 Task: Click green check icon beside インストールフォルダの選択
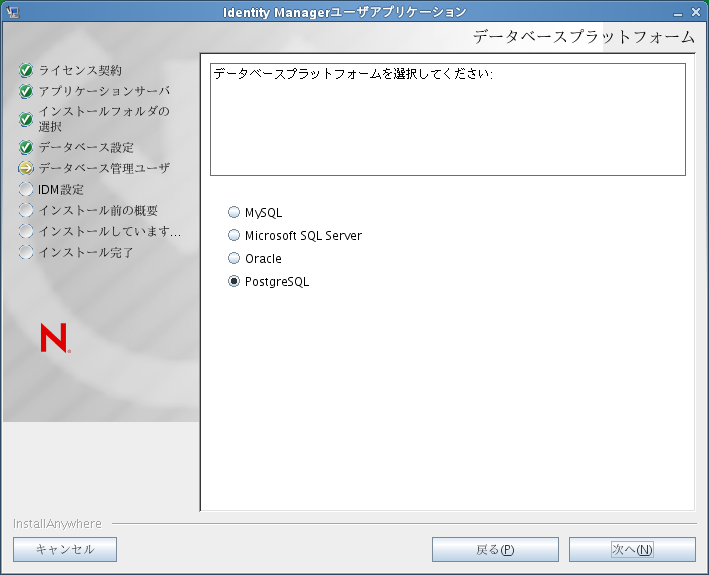[x=26, y=119]
